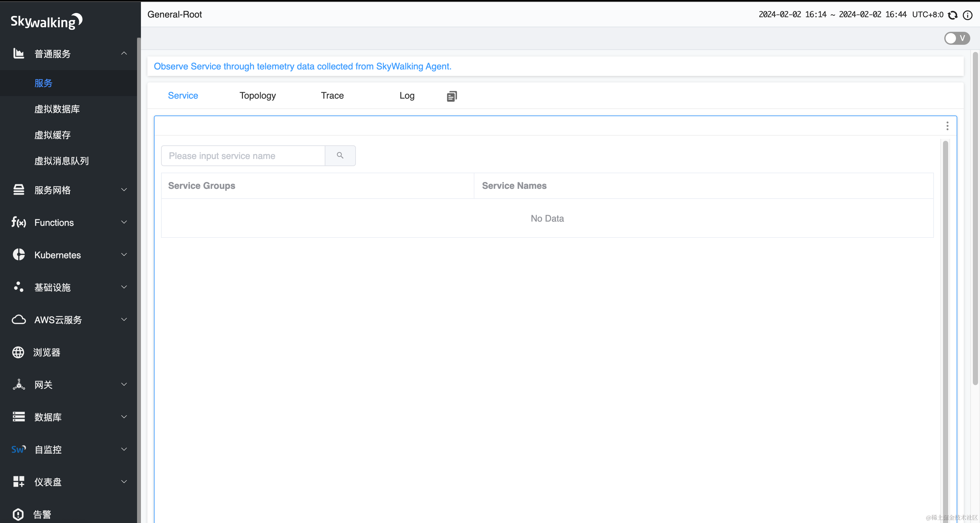Click the 服务 menu item in sidebar

pos(44,83)
